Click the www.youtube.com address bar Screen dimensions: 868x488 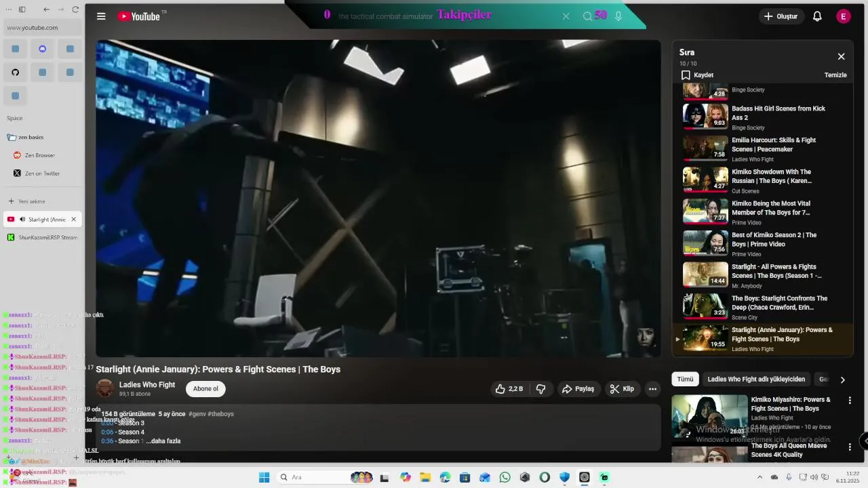coord(43,28)
